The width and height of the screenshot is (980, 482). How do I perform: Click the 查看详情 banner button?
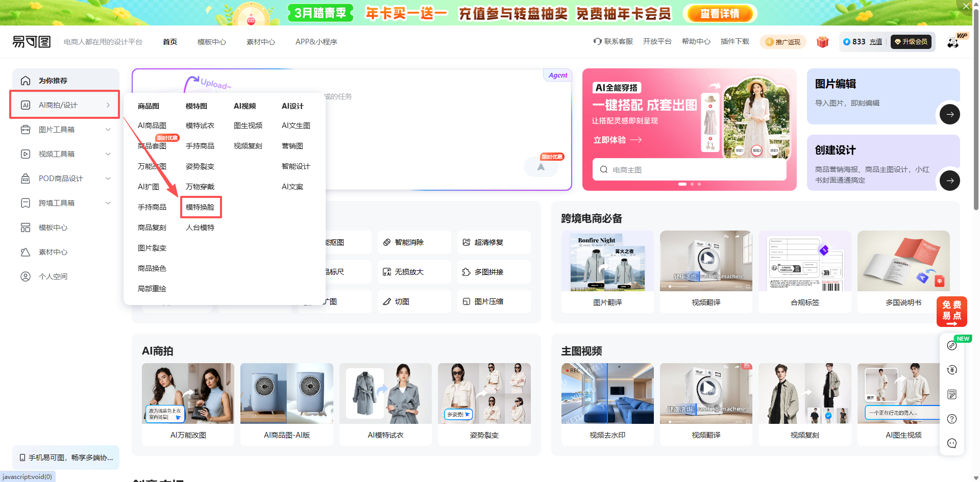[720, 14]
